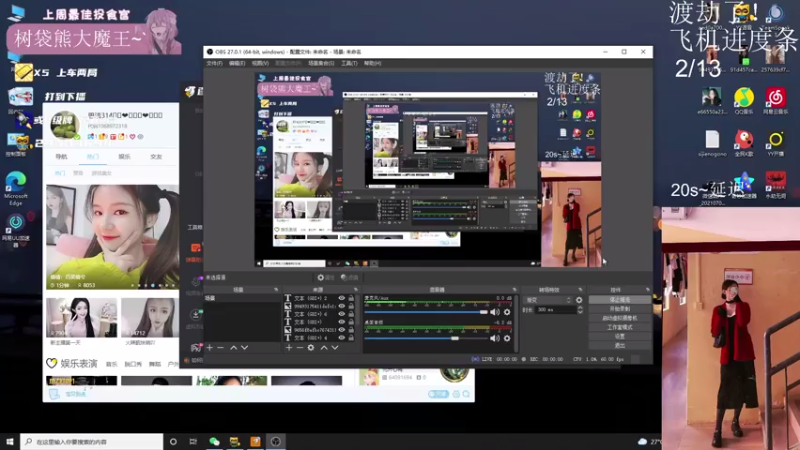Pop out the scenes dock panel
Viewport: 800px width, 450px height.
[x=276, y=290]
